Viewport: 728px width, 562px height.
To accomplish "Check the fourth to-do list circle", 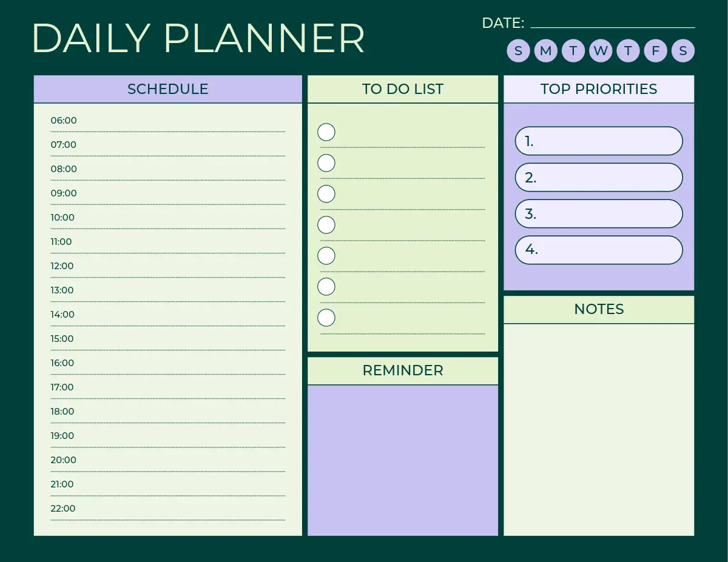I will pyautogui.click(x=326, y=225).
